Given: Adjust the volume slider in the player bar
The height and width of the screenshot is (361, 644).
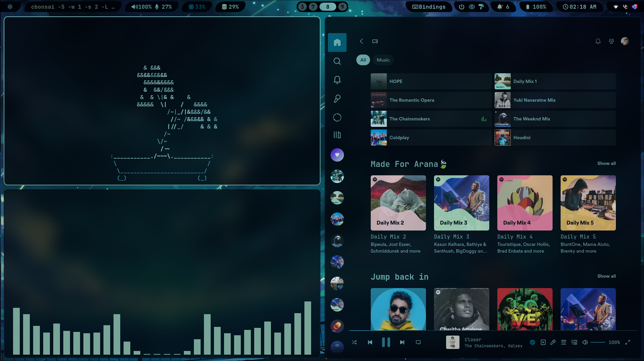Looking at the screenshot, I should pos(598,342).
